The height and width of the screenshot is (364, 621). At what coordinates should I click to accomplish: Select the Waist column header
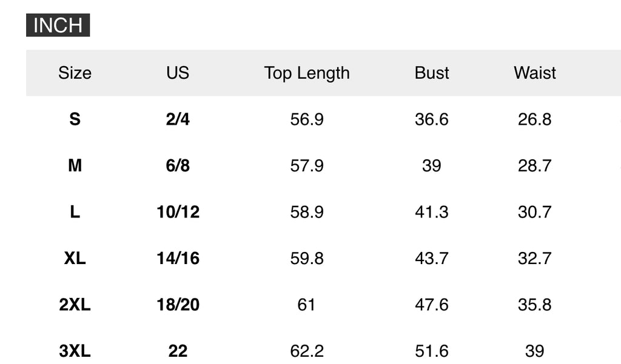click(535, 73)
